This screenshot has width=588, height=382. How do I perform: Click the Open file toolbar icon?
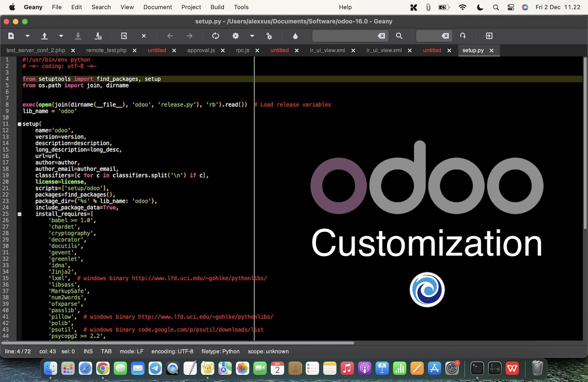pos(44,36)
